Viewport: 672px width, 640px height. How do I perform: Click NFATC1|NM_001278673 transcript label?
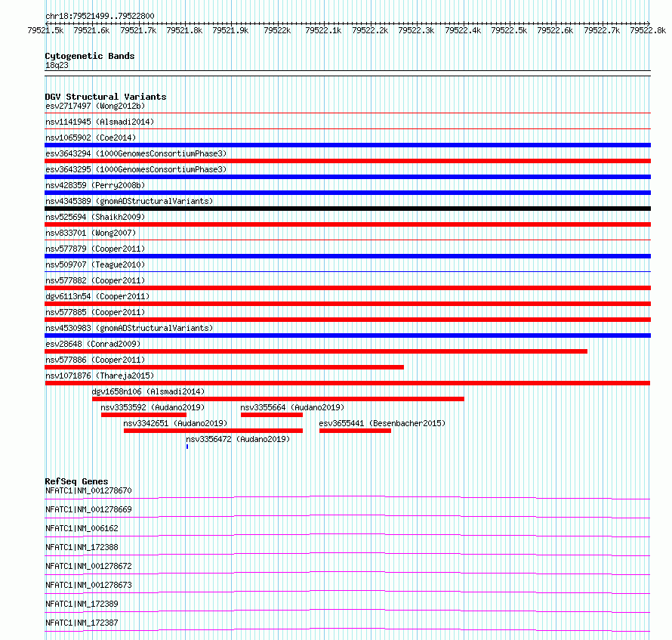click(x=88, y=585)
